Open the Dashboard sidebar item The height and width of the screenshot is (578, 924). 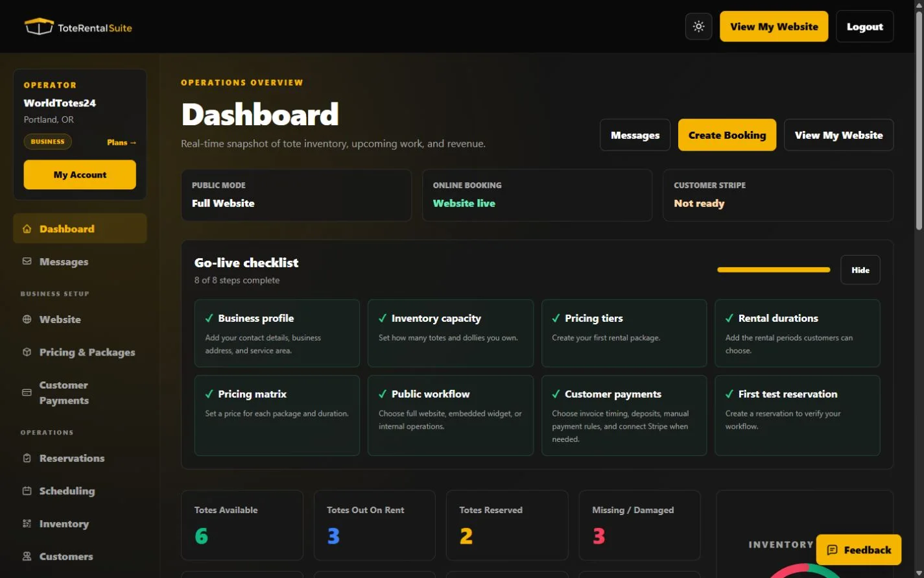[x=80, y=229]
